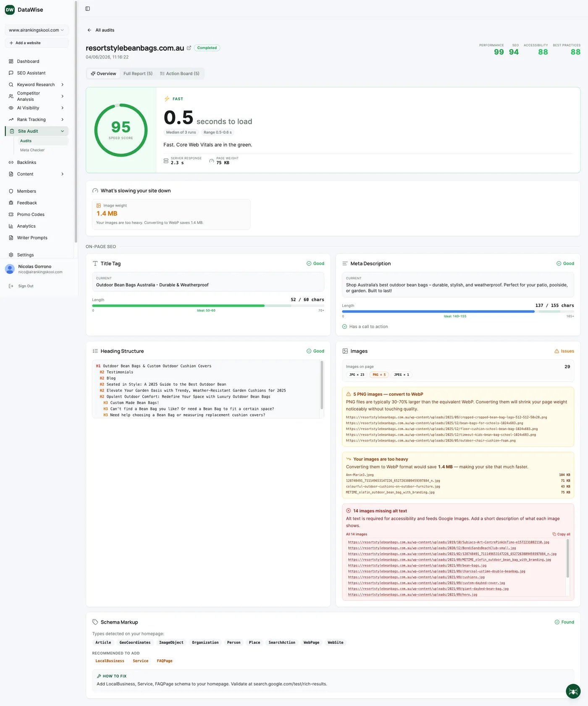This screenshot has height=706, width=588.
Task: Click the Settings gear icon
Action: (11, 255)
